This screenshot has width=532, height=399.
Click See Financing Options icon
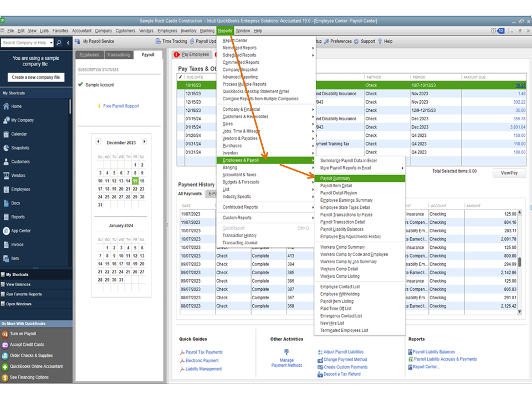(x=5, y=377)
